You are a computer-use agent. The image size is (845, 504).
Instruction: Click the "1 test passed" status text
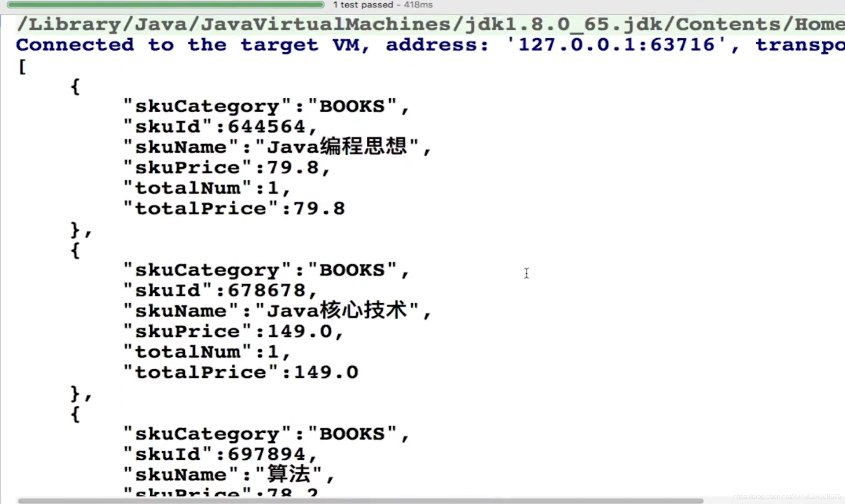(363, 5)
